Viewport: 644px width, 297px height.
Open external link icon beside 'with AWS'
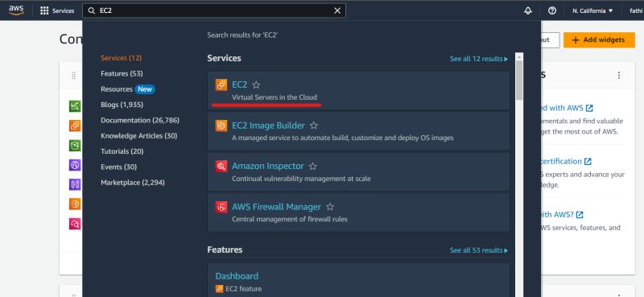[x=589, y=109]
